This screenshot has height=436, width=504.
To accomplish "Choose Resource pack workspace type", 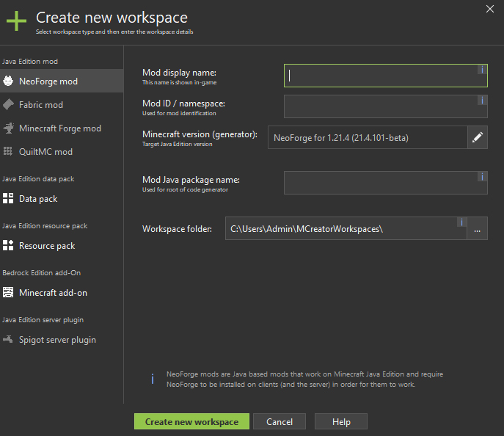I will 62,245.
